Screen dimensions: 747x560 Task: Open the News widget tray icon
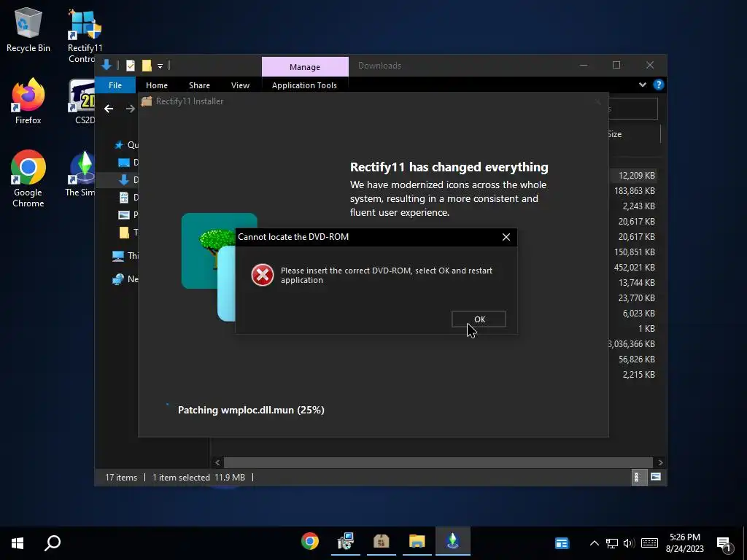click(562, 542)
